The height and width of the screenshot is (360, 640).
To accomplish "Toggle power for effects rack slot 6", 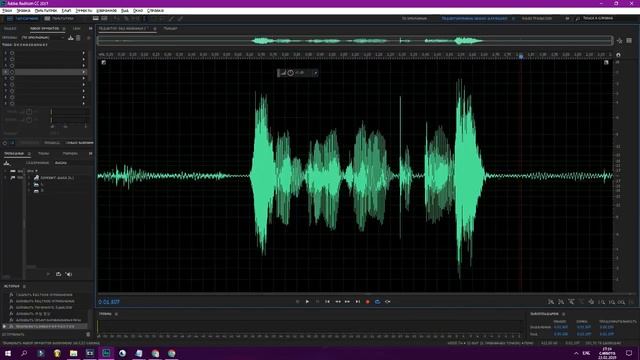I will click(x=12, y=84).
